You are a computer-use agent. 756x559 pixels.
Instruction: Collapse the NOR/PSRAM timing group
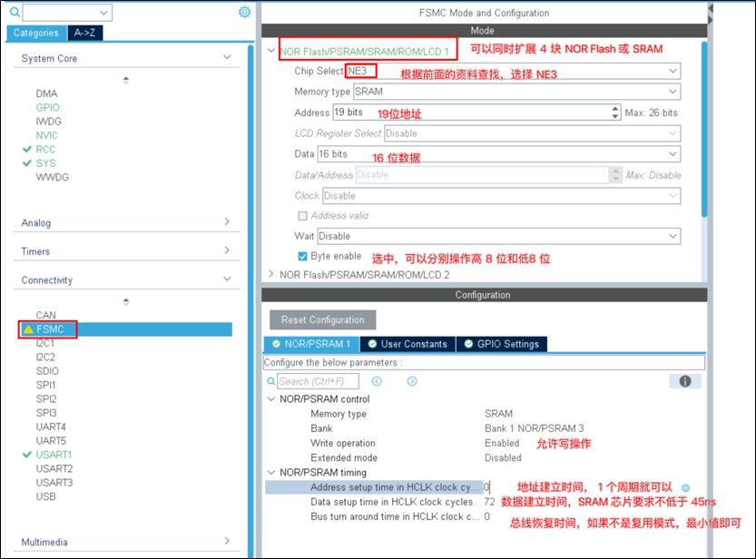pyautogui.click(x=271, y=473)
